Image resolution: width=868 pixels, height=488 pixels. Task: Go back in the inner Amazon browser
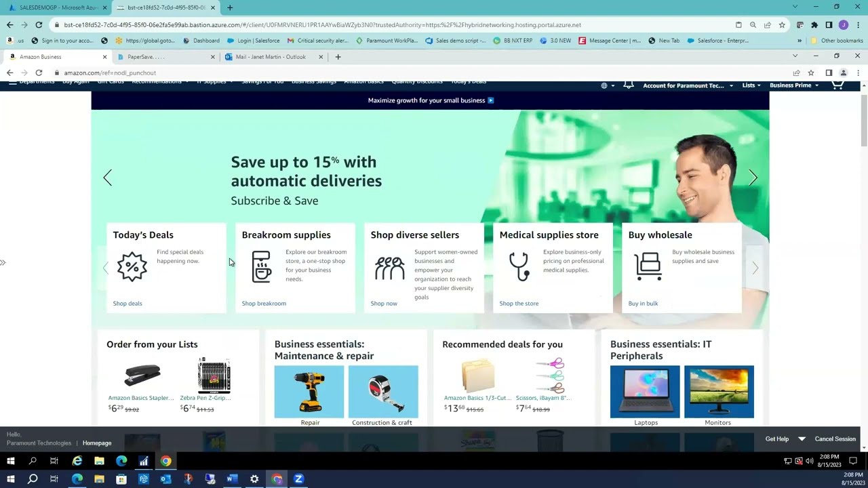coord(9,73)
